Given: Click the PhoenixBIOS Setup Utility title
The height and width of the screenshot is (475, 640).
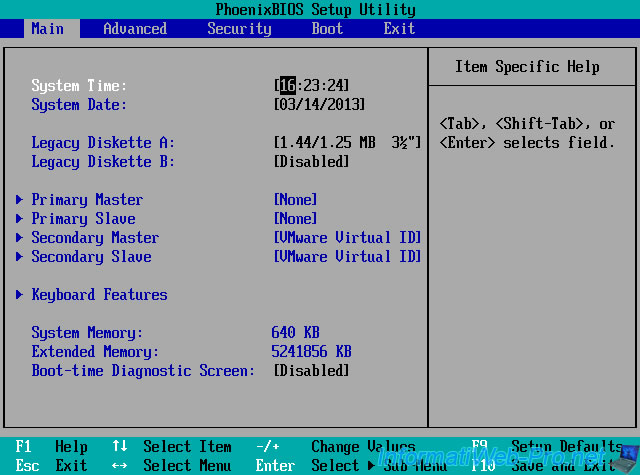Looking at the screenshot, I should [316, 9].
